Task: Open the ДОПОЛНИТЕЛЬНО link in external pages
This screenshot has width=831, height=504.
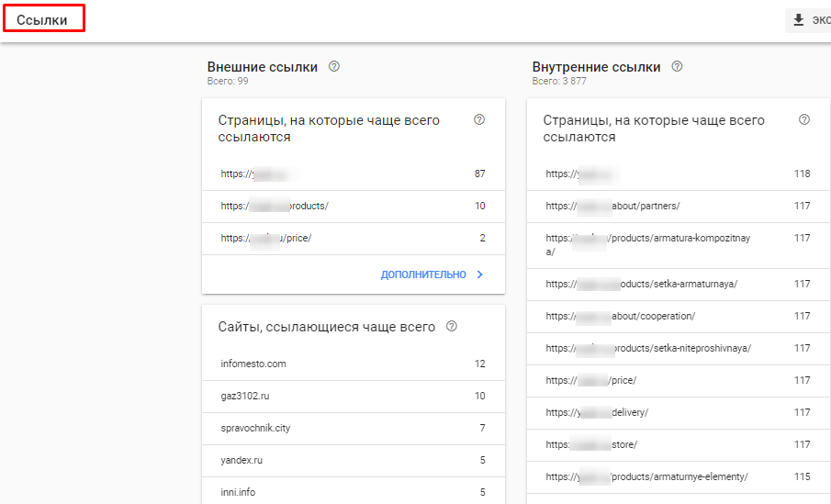Action: tap(423, 274)
